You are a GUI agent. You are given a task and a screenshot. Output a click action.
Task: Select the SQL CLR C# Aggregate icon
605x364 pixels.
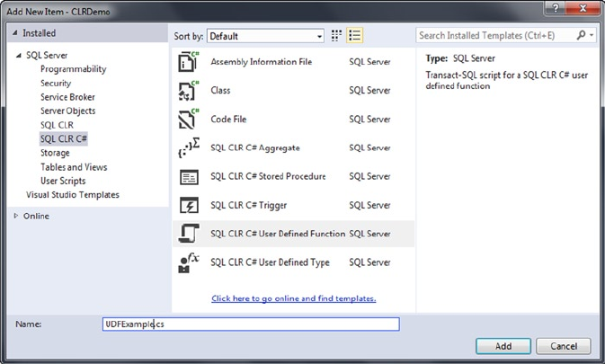coord(189,148)
